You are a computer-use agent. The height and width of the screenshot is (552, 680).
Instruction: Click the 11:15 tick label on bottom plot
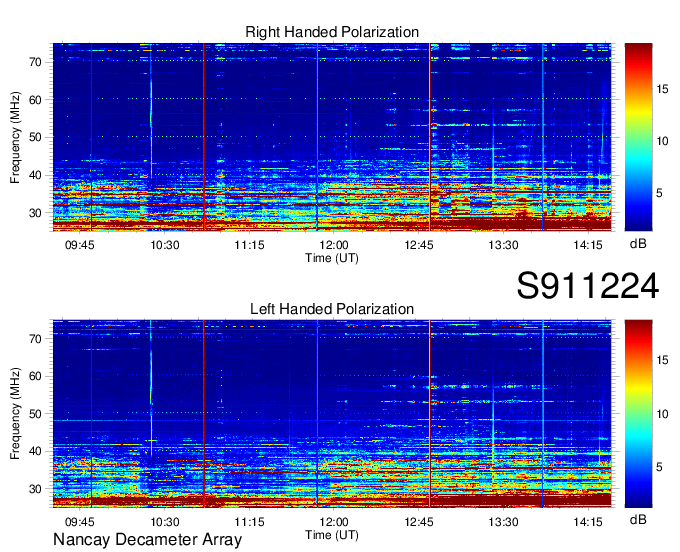pos(249,522)
